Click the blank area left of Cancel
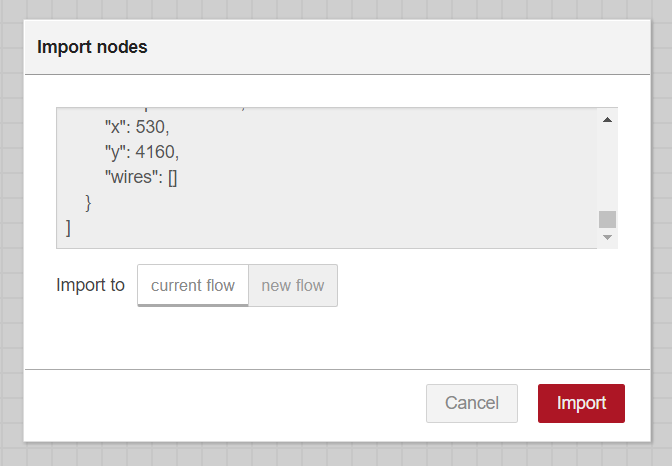Screen dimensions: 672x466 tap(225, 403)
